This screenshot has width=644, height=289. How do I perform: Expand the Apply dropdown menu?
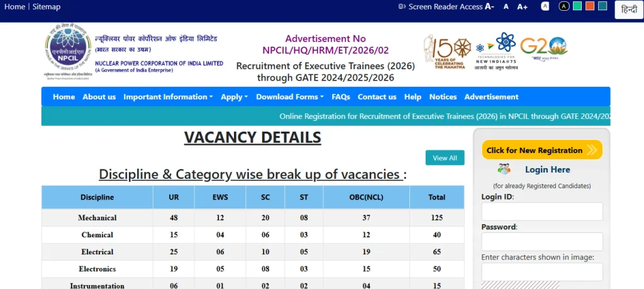[x=234, y=97]
